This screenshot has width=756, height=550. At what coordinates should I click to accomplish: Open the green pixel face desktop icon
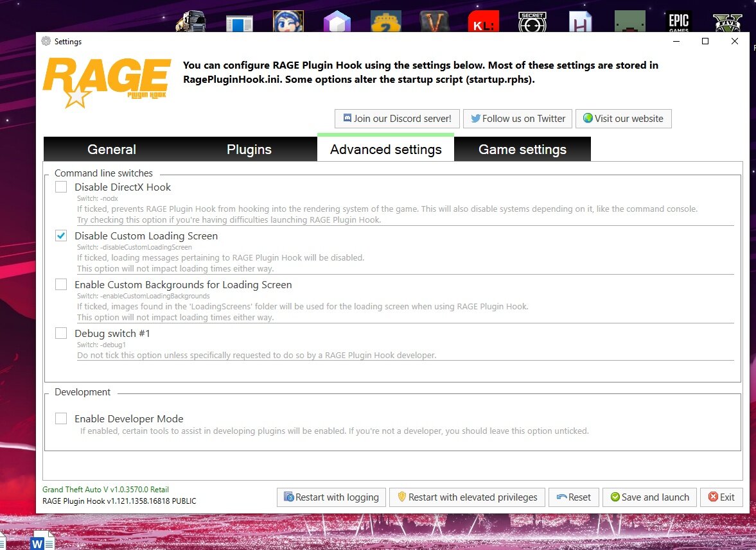pyautogui.click(x=629, y=21)
